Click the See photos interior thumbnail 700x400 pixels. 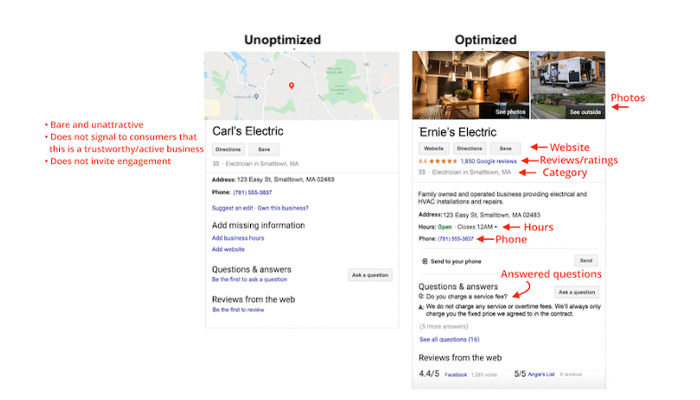pyautogui.click(x=470, y=85)
